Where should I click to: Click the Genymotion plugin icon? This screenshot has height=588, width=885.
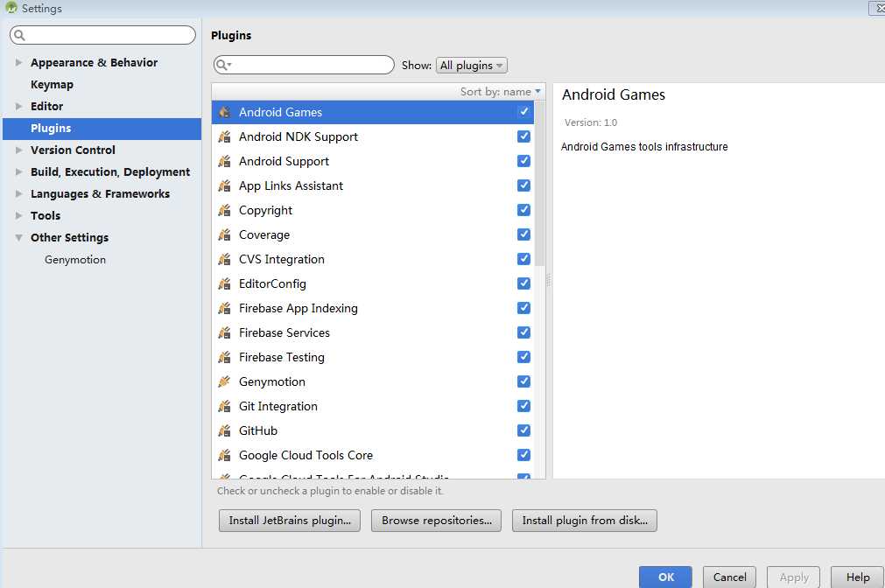(225, 381)
